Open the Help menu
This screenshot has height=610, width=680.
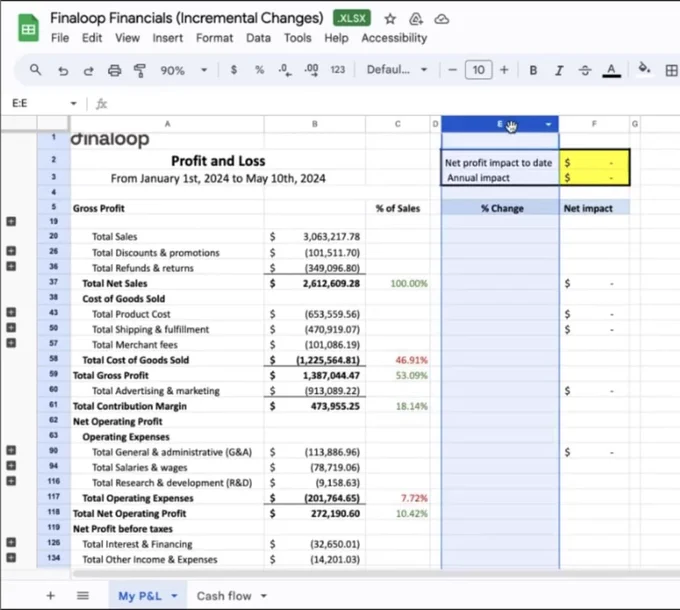pyautogui.click(x=336, y=38)
